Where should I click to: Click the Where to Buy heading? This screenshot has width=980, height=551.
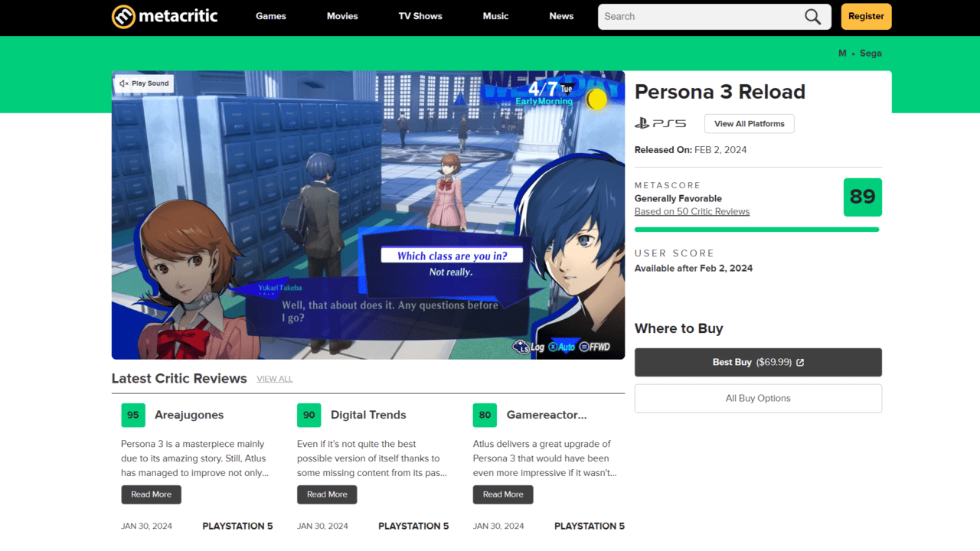point(679,328)
